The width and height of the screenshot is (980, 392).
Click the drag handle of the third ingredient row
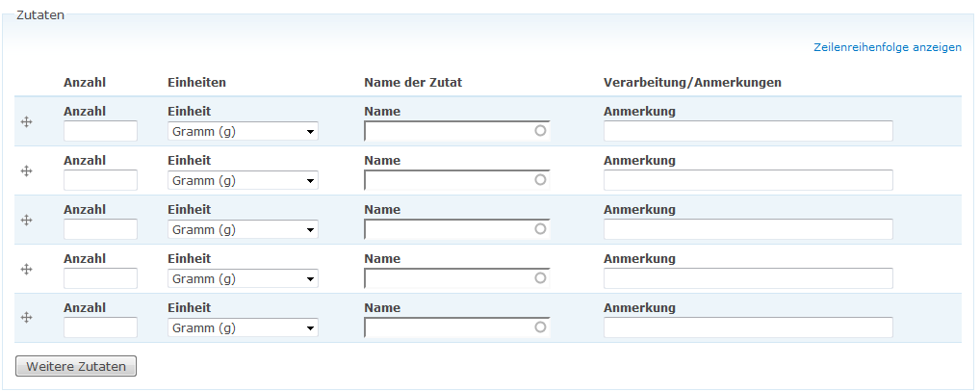(27, 220)
